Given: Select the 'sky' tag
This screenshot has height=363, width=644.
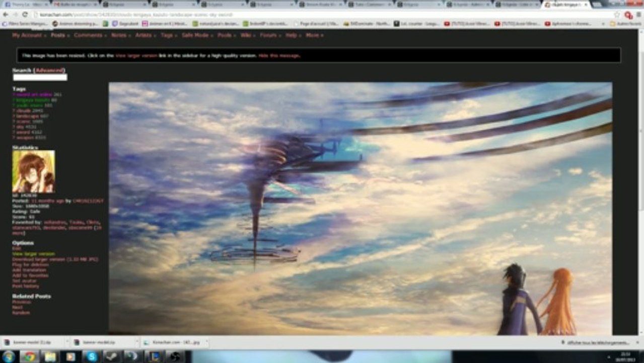Looking at the screenshot, I should click(19, 127).
